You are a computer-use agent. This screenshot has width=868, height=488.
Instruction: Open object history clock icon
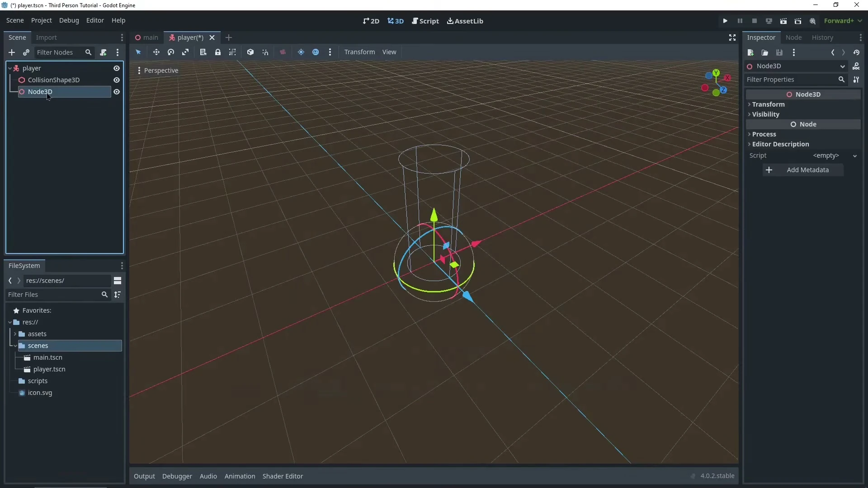pos(857,52)
